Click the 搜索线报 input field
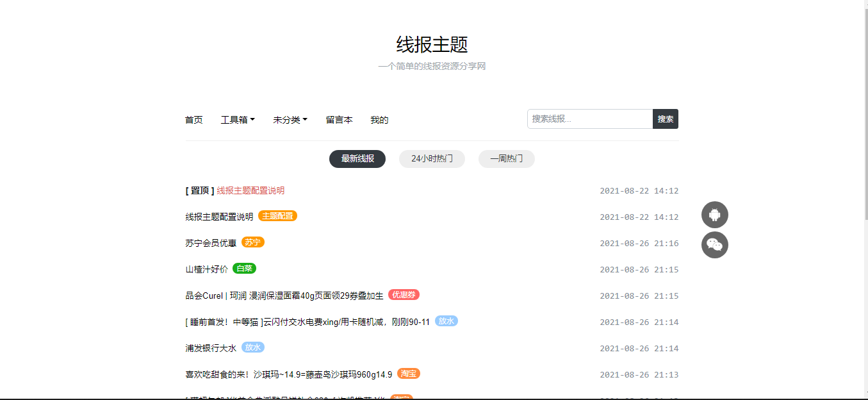868x400 pixels. click(x=586, y=119)
